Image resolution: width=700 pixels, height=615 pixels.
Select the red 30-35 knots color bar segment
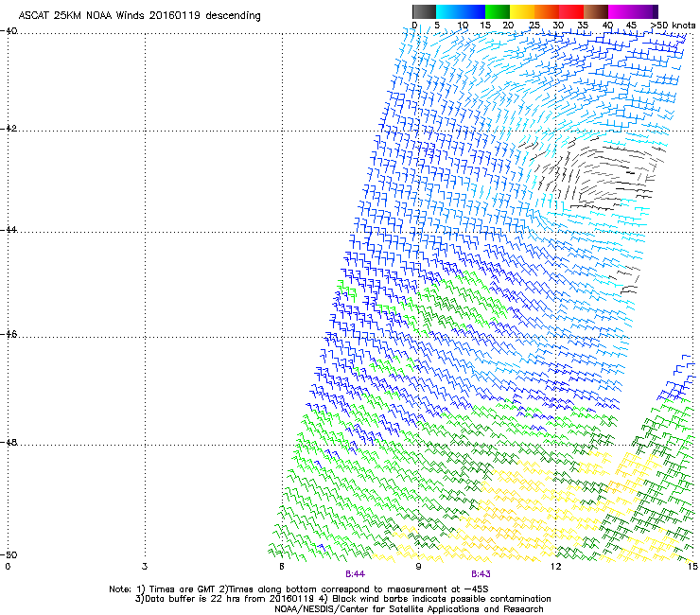(571, 11)
